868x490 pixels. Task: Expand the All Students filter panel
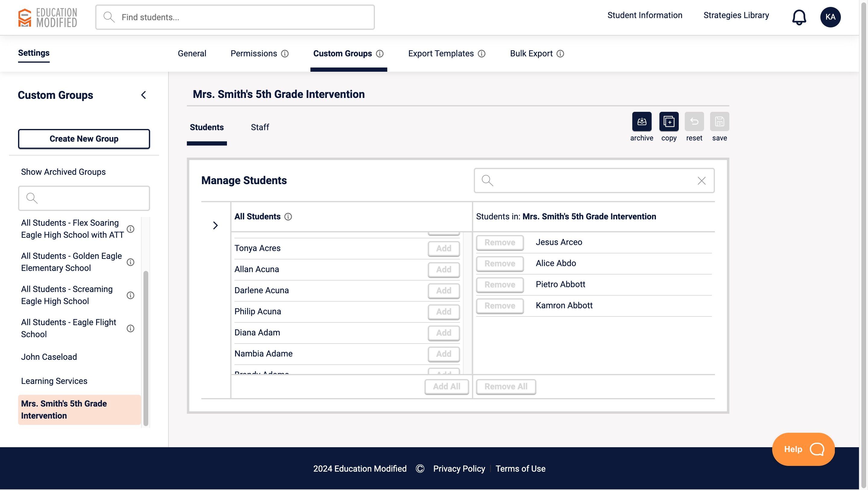tap(215, 225)
